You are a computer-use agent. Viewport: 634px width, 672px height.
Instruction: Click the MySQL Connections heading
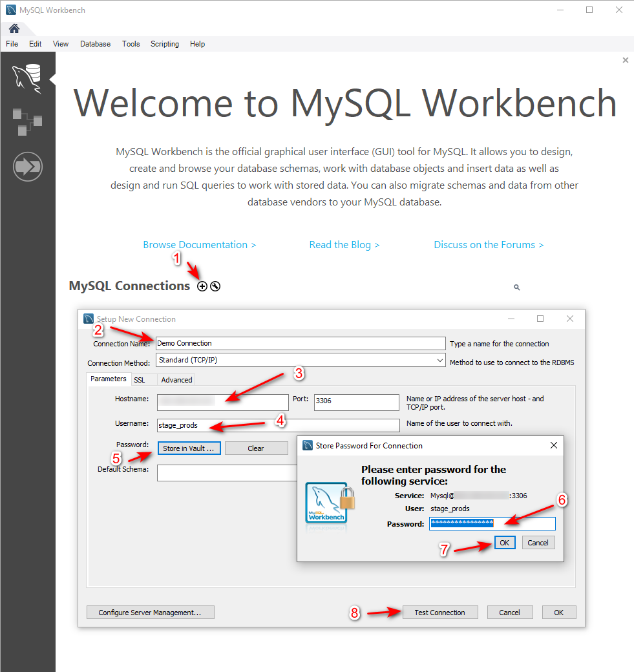(129, 286)
